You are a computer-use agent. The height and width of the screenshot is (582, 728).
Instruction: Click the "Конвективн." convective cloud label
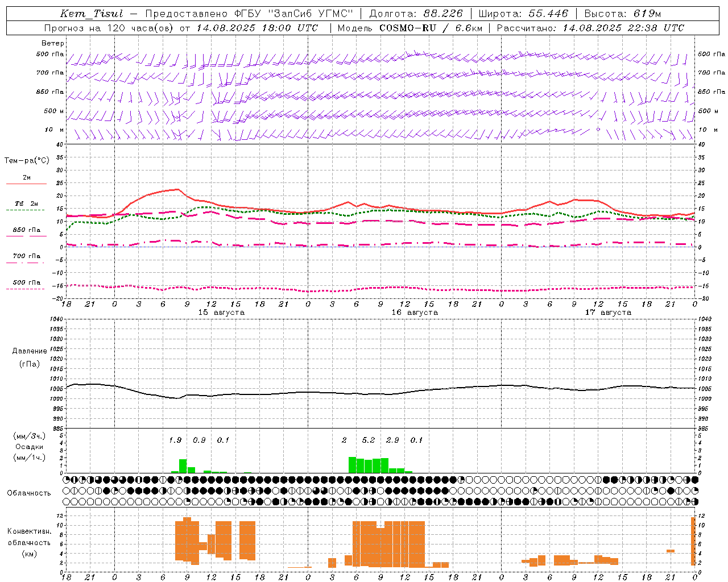pyautogui.click(x=29, y=531)
